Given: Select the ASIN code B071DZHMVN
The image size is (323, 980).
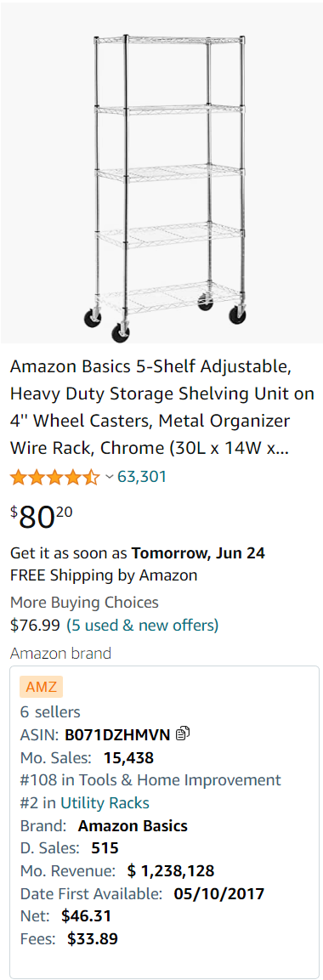Looking at the screenshot, I should [x=117, y=734].
